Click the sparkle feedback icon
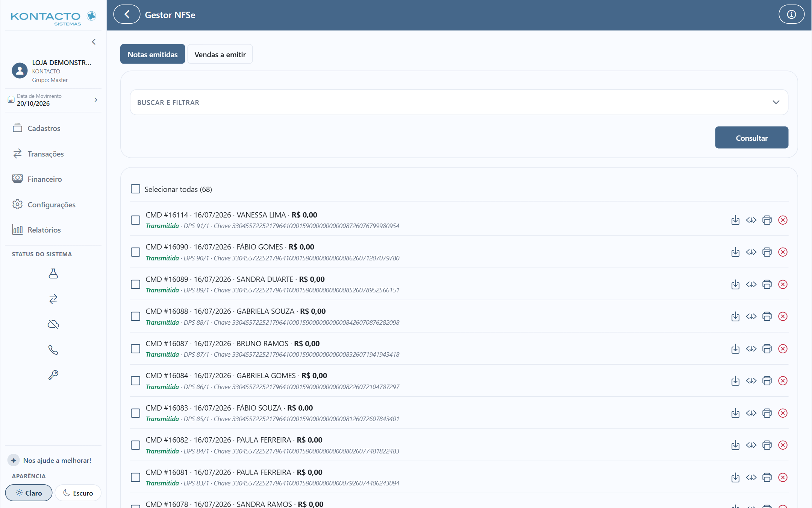Viewport: 812px width, 508px height. tap(14, 460)
